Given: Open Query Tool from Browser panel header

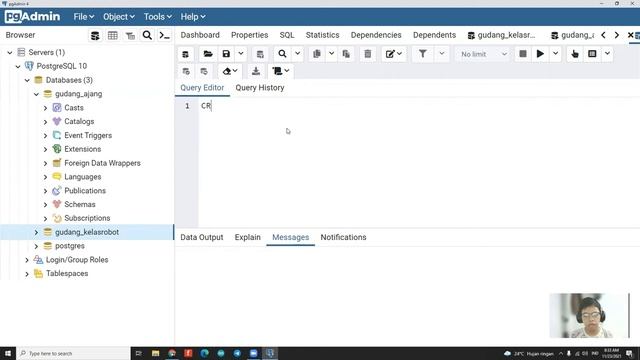Looking at the screenshot, I should 95,36.
